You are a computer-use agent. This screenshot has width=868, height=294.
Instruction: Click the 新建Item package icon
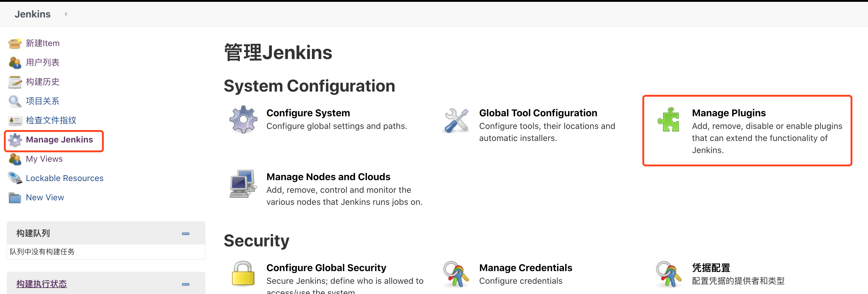click(x=15, y=43)
